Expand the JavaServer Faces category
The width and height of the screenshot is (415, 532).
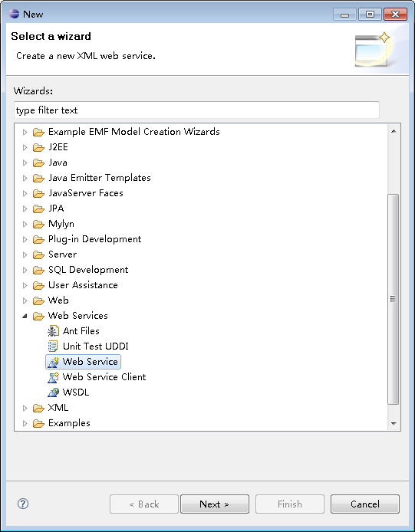(25, 193)
